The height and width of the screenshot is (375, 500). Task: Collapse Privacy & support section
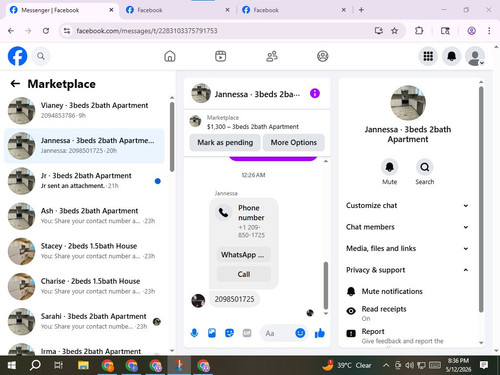pos(407,270)
